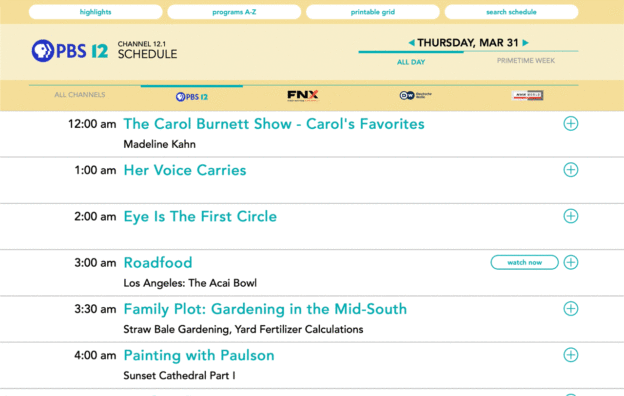Image resolution: width=624 pixels, height=396 pixels.
Task: Switch to Primetime Week view
Action: [x=526, y=60]
